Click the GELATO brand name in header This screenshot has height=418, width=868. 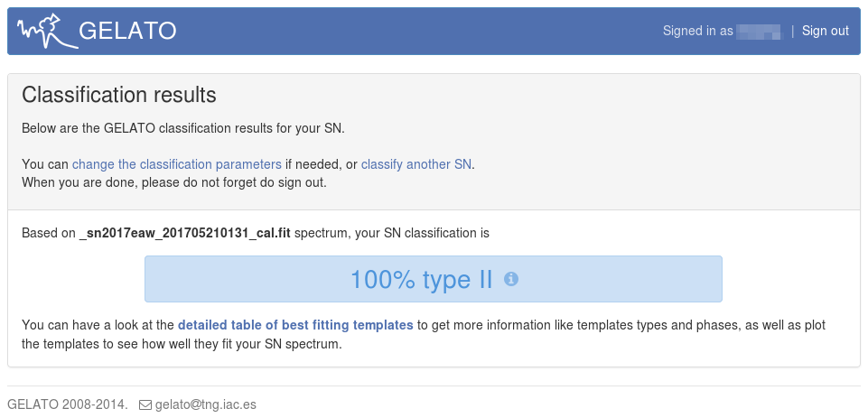(127, 32)
